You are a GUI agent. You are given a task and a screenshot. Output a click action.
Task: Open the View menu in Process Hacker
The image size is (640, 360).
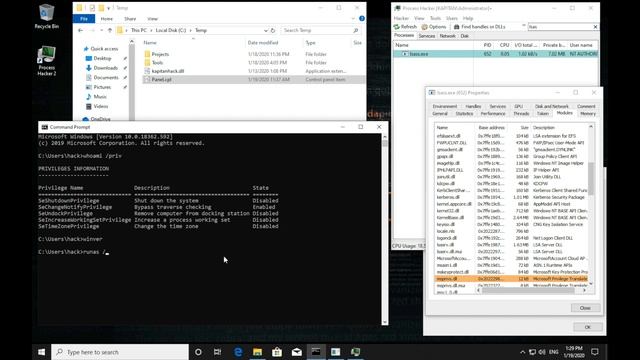[x=419, y=18]
